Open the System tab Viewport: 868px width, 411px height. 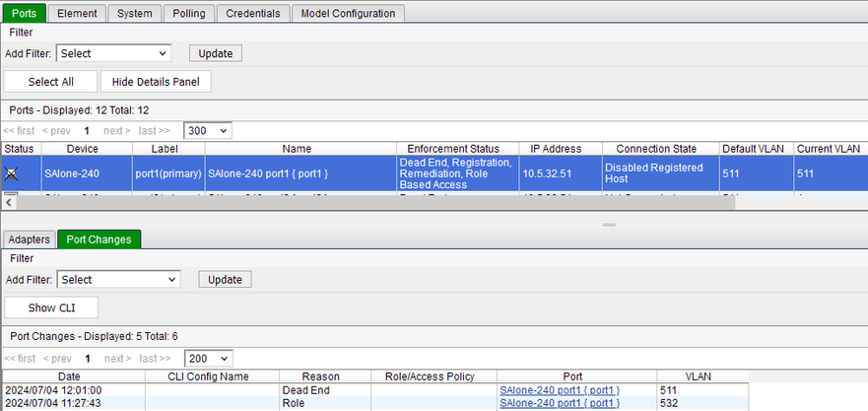tap(135, 13)
